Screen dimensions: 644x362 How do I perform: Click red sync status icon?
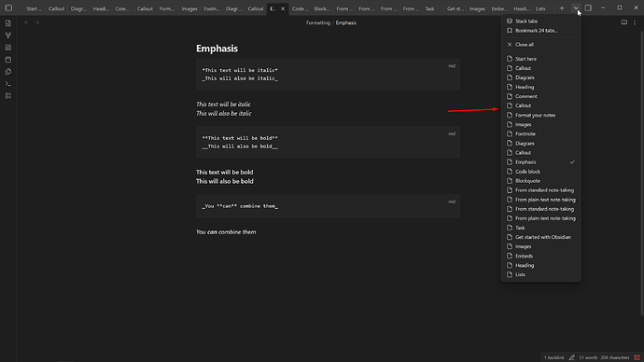[637, 357]
